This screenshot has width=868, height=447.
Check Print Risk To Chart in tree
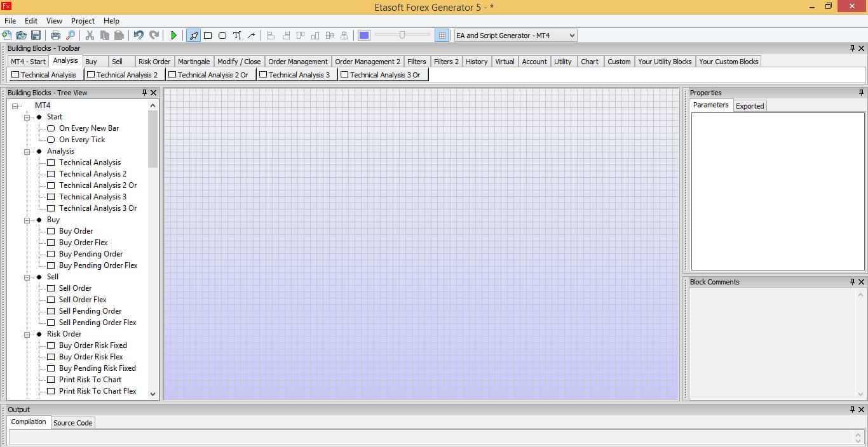[51, 380]
